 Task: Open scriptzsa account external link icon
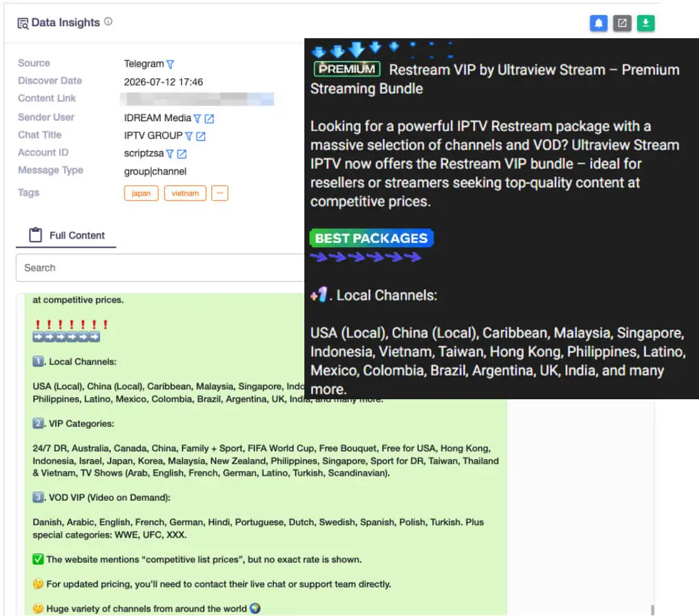pos(181,154)
